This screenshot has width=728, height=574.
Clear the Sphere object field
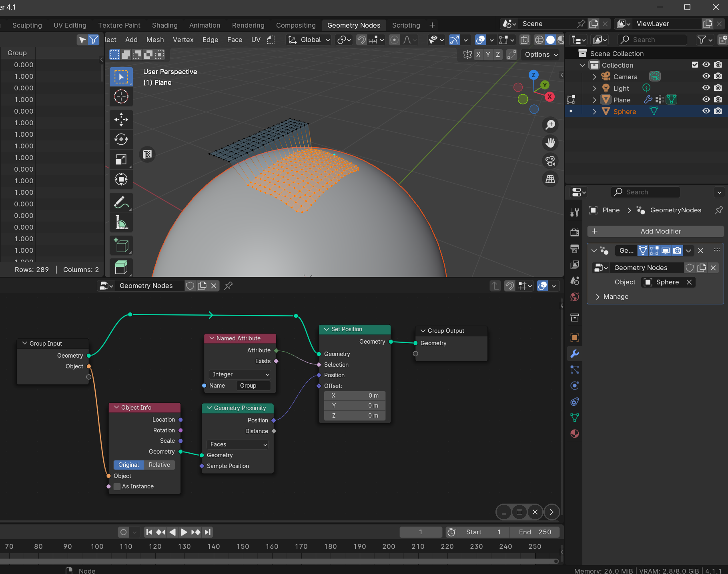pyautogui.click(x=689, y=282)
